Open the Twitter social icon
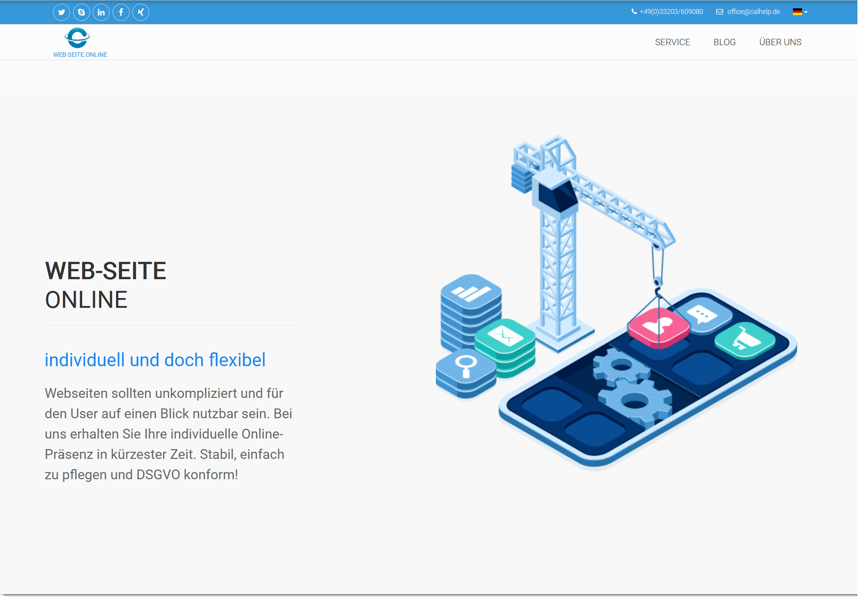 [x=62, y=12]
